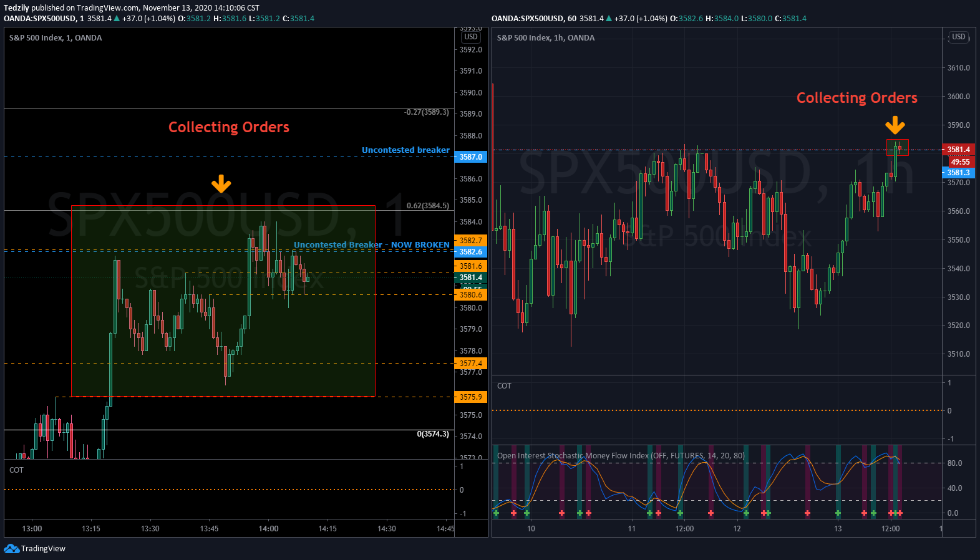This screenshot has width=980, height=560.
Task: Click the 3510.0 price axis value
Action: (959, 354)
